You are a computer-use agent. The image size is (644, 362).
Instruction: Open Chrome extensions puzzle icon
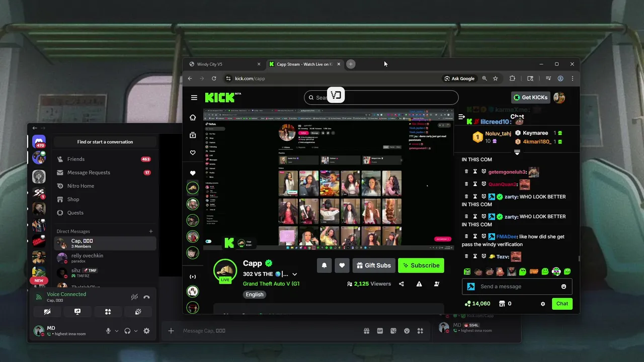[512, 78]
